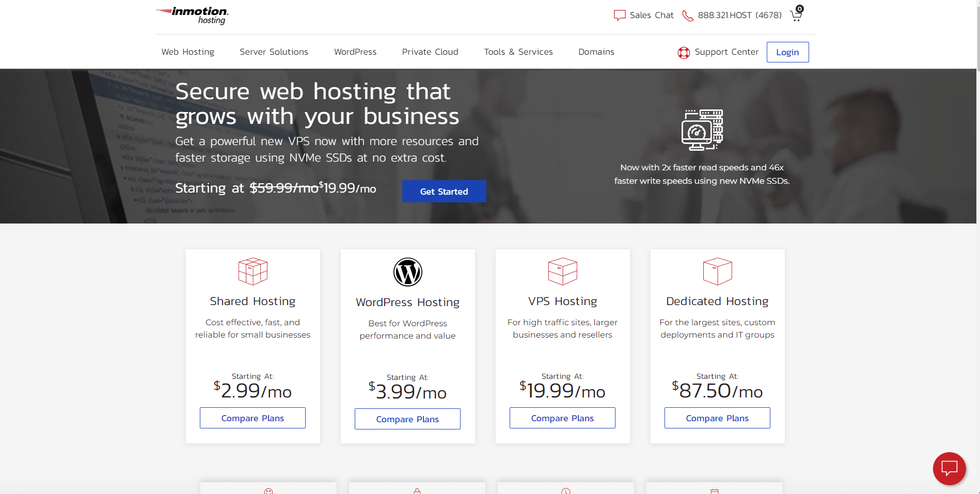Click the WordPress Hosting heading
This screenshot has width=980, height=494.
[x=407, y=302]
